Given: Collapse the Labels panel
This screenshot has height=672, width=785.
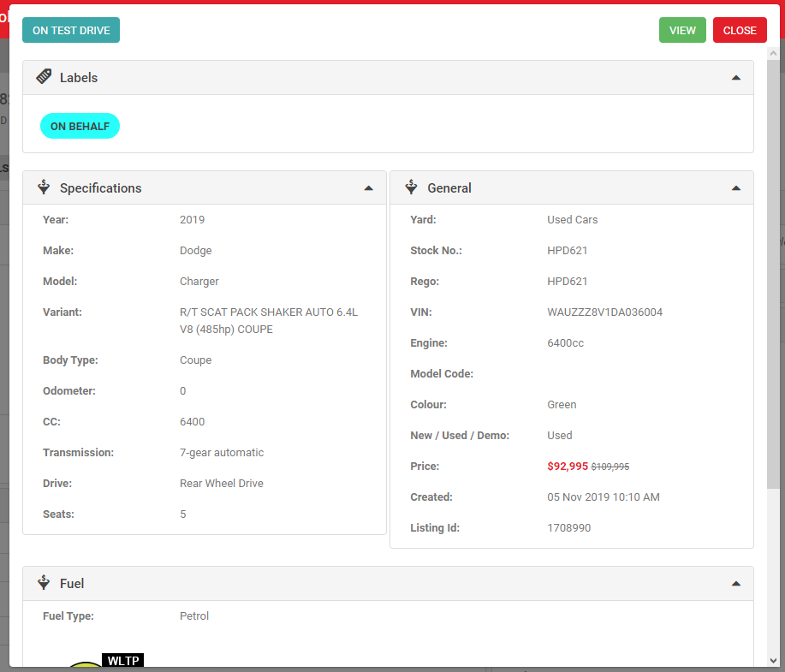Looking at the screenshot, I should [736, 78].
